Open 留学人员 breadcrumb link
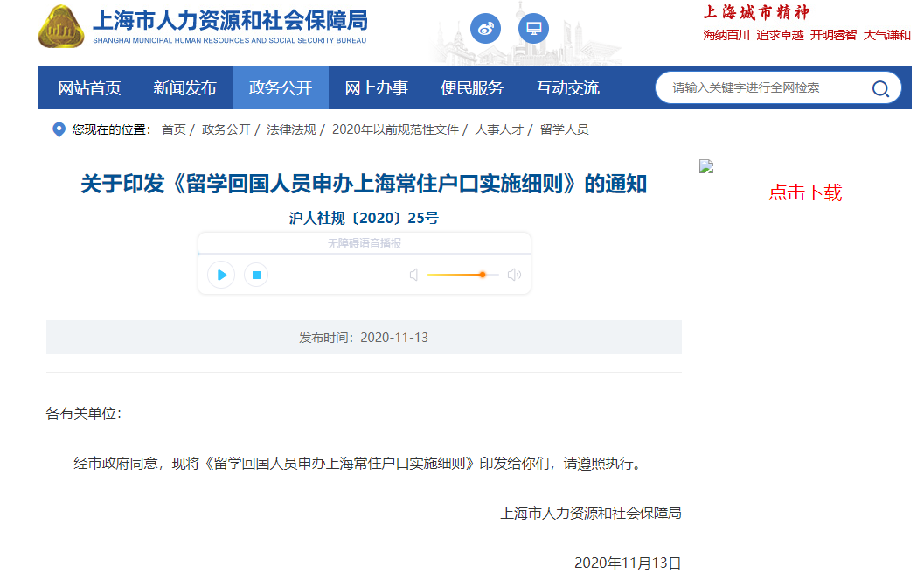The image size is (924, 573). coord(564,129)
